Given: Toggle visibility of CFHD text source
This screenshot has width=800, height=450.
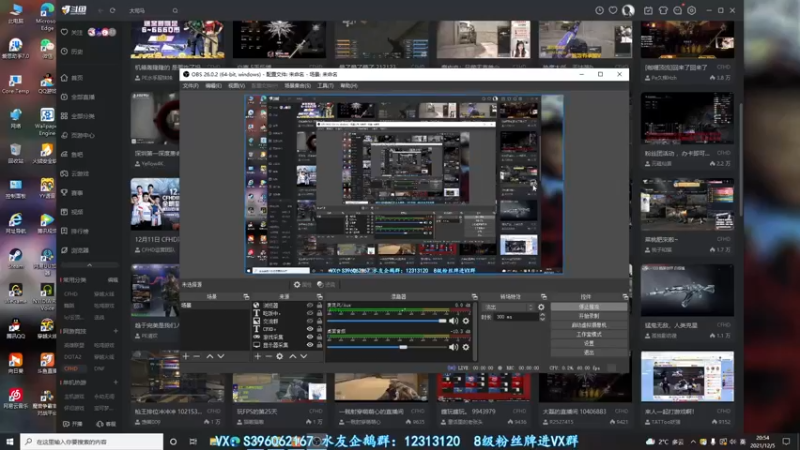Looking at the screenshot, I should pyautogui.click(x=310, y=329).
